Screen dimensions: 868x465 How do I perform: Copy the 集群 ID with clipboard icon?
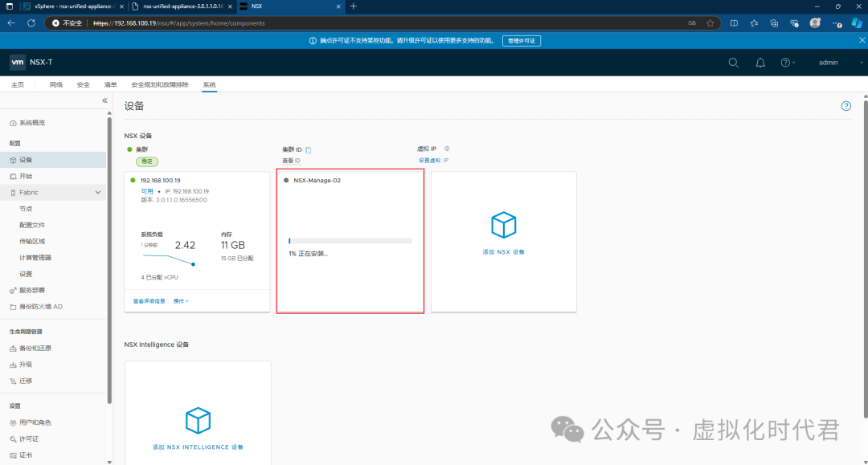click(x=309, y=150)
